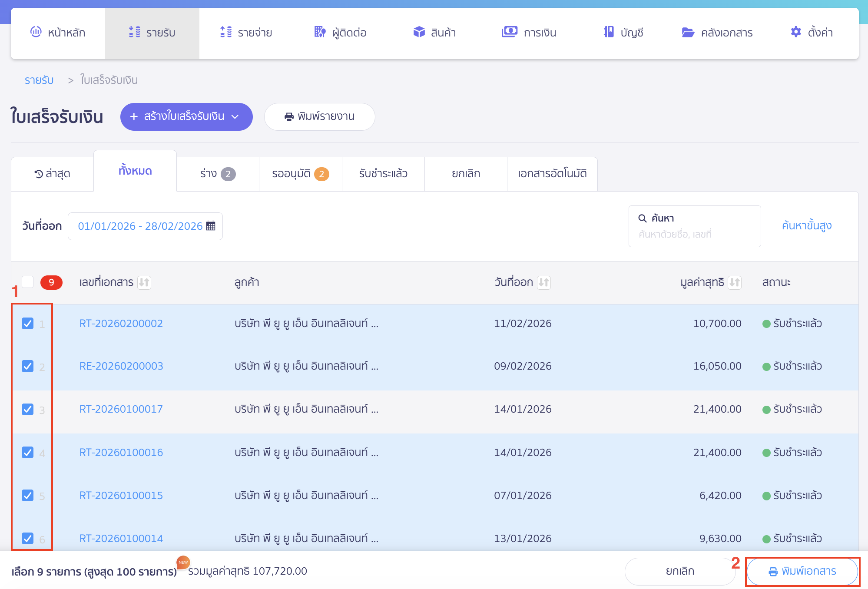The image size is (868, 589).
Task: Click the ค้นหา search input field
Action: [694, 234]
